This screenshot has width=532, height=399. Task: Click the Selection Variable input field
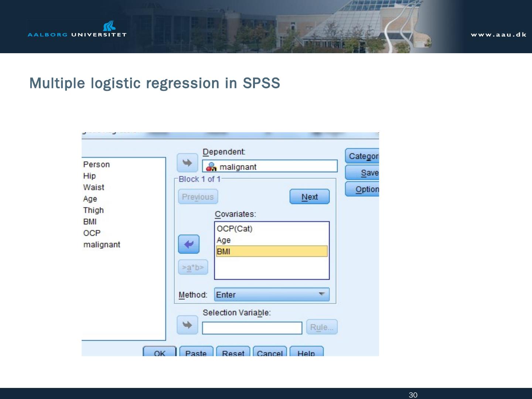(252, 328)
